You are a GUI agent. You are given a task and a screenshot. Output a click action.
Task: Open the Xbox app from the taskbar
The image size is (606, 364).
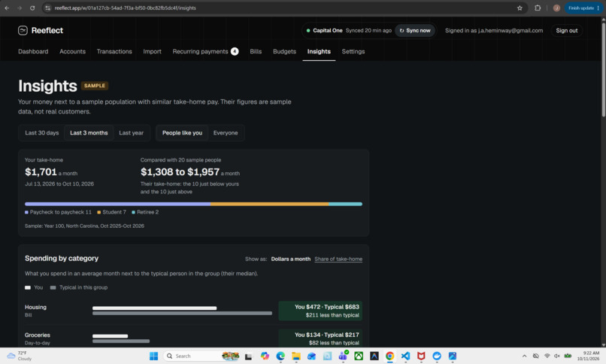[359, 356]
